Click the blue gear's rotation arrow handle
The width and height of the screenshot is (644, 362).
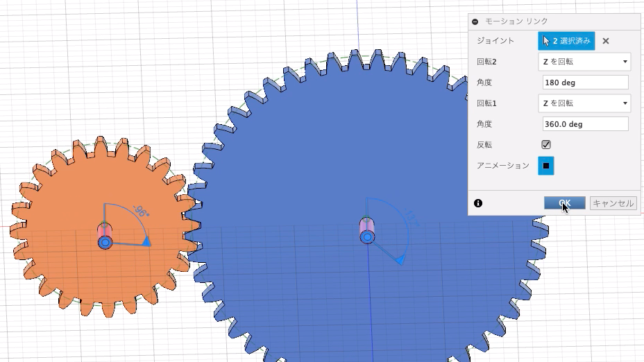point(400,259)
